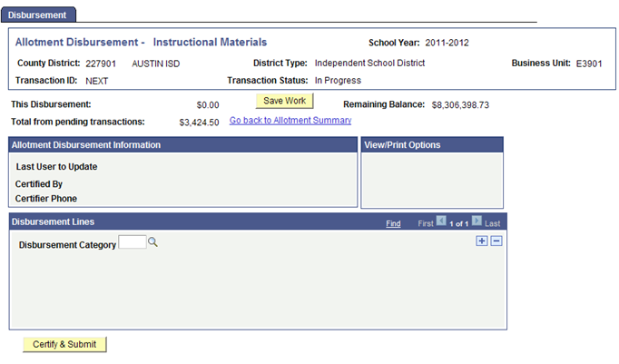Screen dimensions: 619x364
Task: Select pending transactions total $3,424.50
Action: 199,123
